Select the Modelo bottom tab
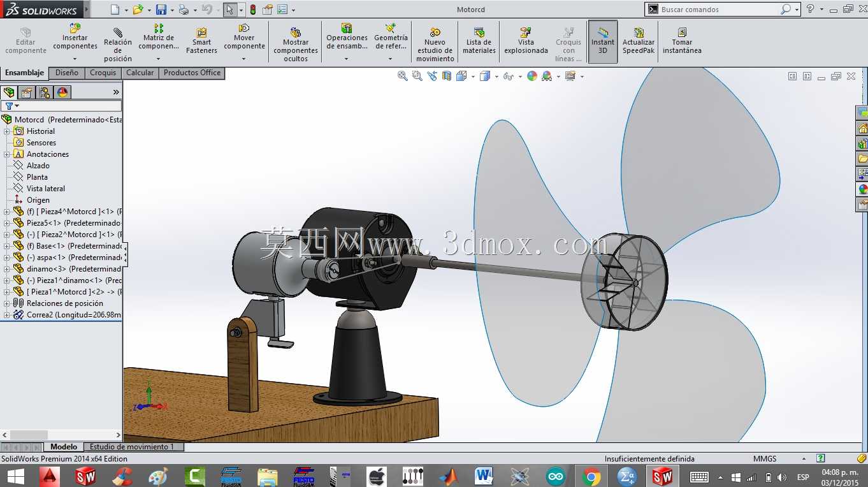This screenshot has width=868, height=487. (x=64, y=447)
